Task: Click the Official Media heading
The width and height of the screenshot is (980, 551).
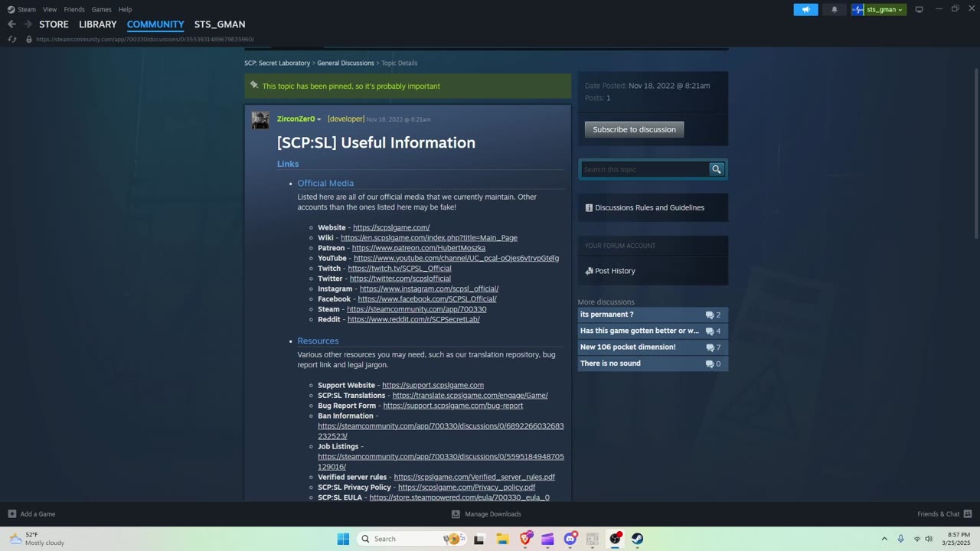Action: 325,183
